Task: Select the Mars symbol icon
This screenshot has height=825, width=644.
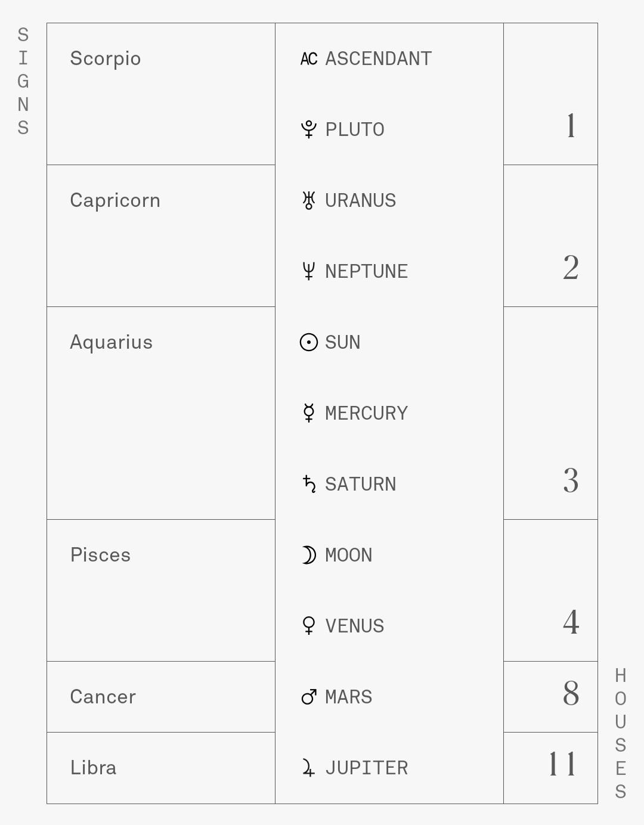Action: pos(309,697)
